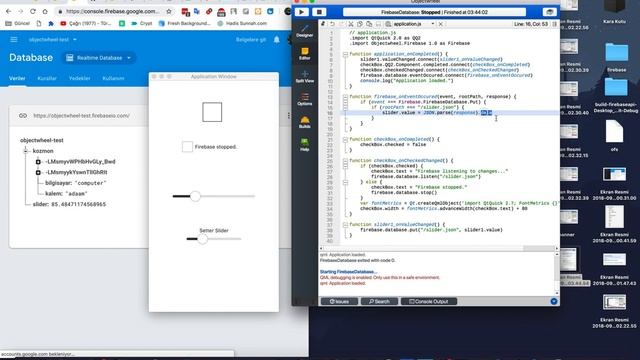Click the upper slider handle in Application Window
640x360 pixels.
(x=195, y=196)
